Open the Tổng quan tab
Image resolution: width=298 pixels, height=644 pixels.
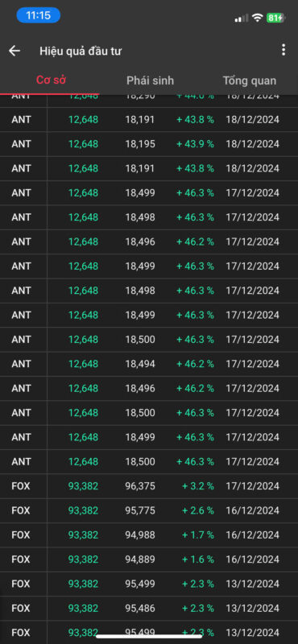point(250,80)
